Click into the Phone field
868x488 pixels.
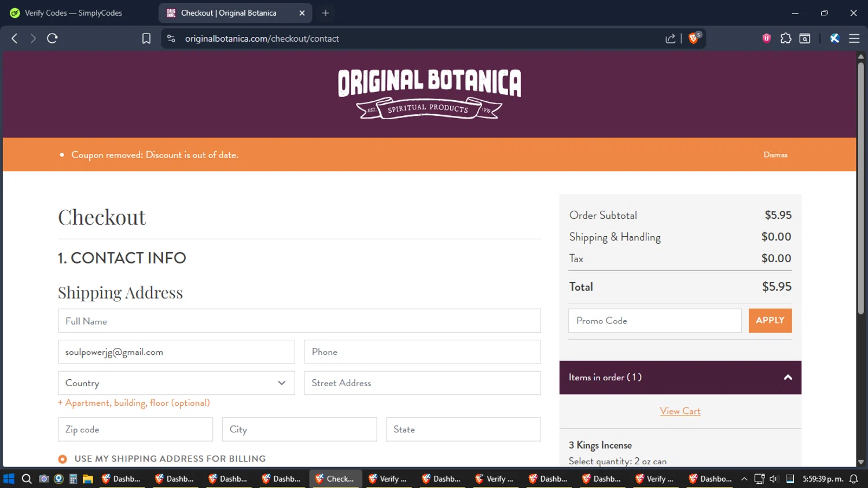coord(422,352)
